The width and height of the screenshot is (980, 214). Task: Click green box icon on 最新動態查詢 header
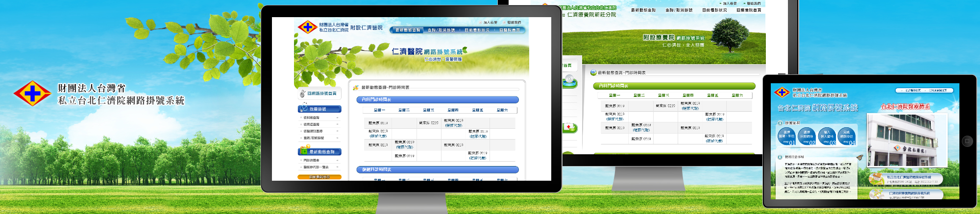[303, 151]
